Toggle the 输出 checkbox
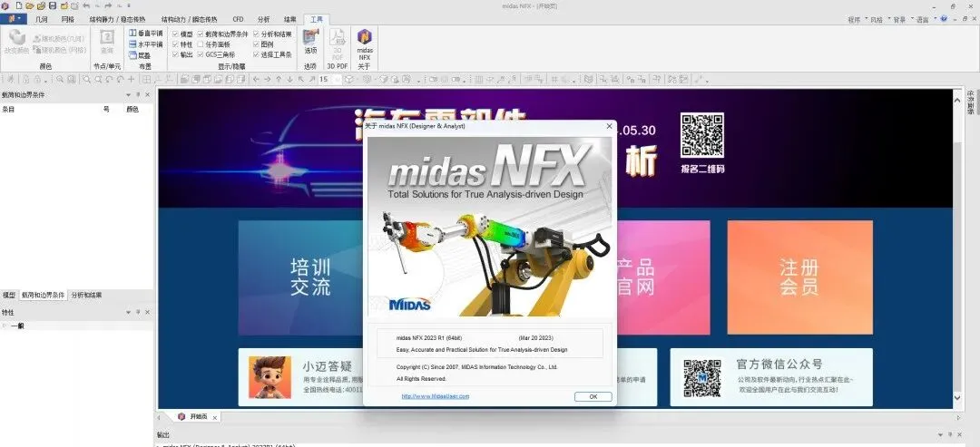 [x=175, y=54]
